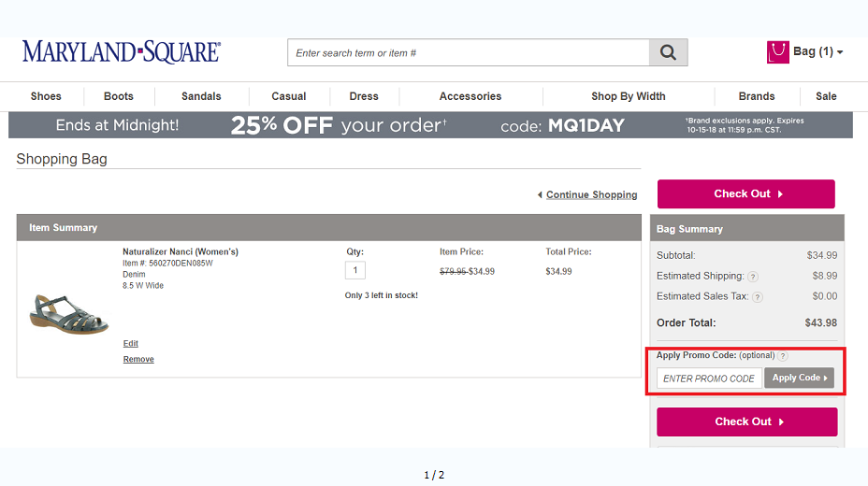Open the Accessories menu

click(470, 96)
